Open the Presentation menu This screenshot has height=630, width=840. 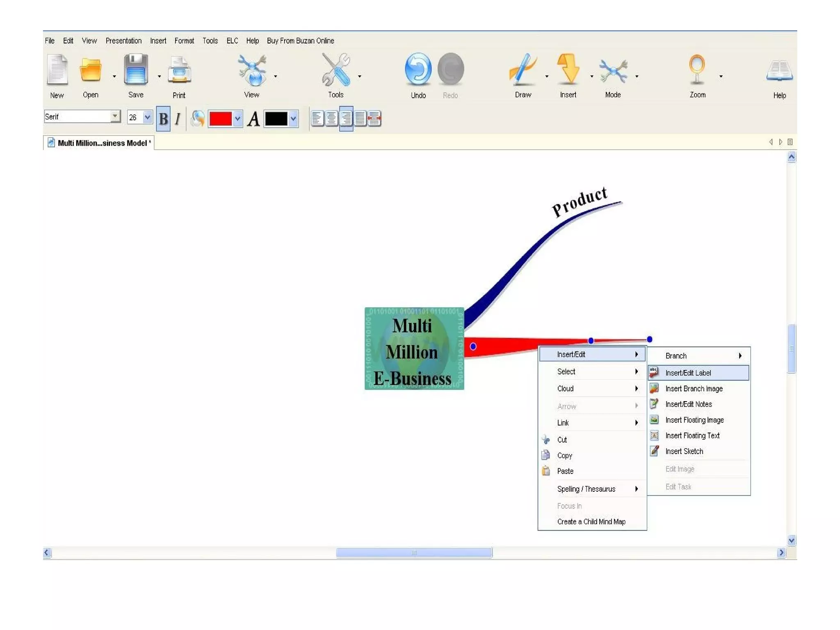[123, 41]
